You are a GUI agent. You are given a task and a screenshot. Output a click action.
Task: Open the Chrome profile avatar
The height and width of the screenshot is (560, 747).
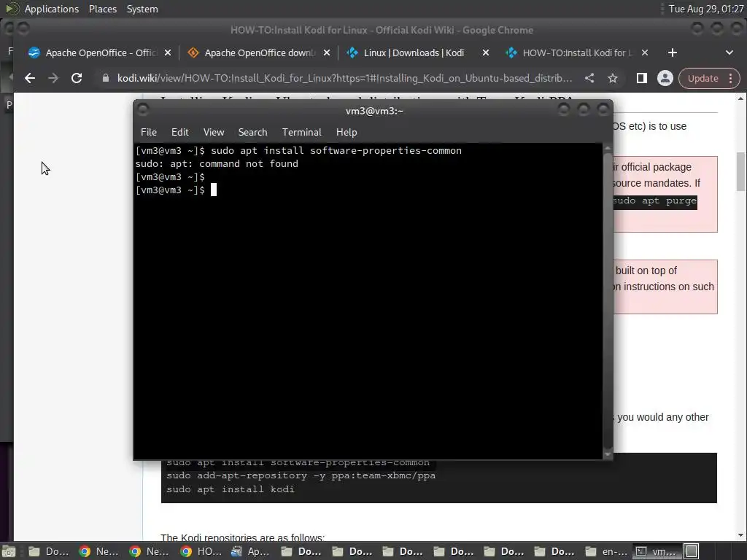pyautogui.click(x=665, y=78)
